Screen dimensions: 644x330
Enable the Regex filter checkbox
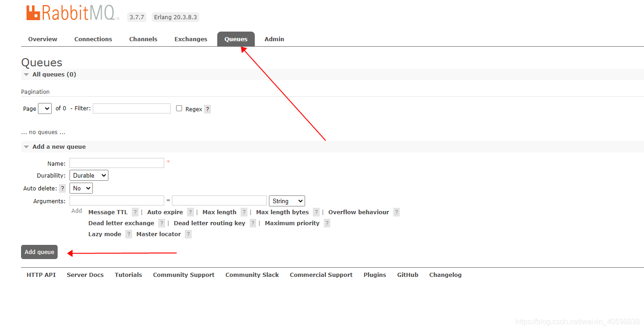coord(179,108)
